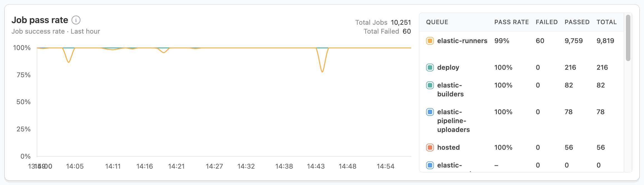Select the orange swatch beside elastic-runners
Viewport: 644px width, 185px height.
click(430, 41)
